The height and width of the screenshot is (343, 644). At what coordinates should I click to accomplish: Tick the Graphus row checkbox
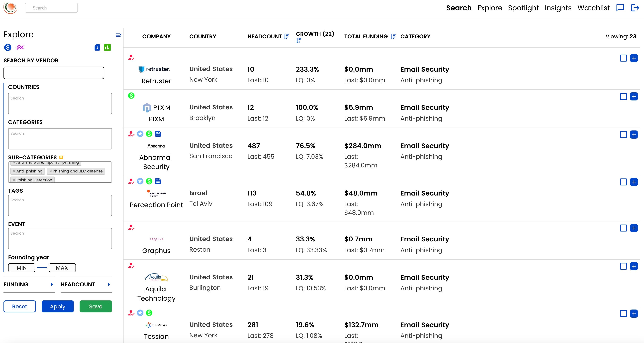tap(623, 228)
